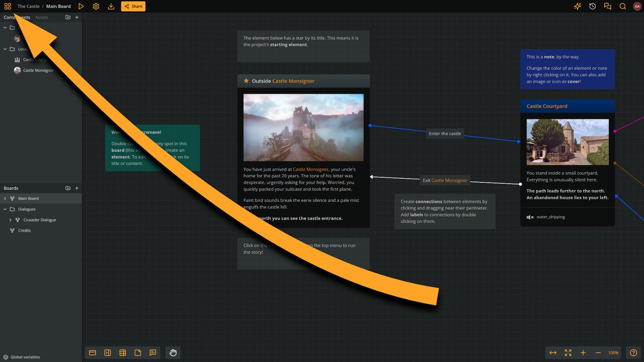The width and height of the screenshot is (644, 362).
Task: Select the hand pan tool
Action: (x=173, y=353)
